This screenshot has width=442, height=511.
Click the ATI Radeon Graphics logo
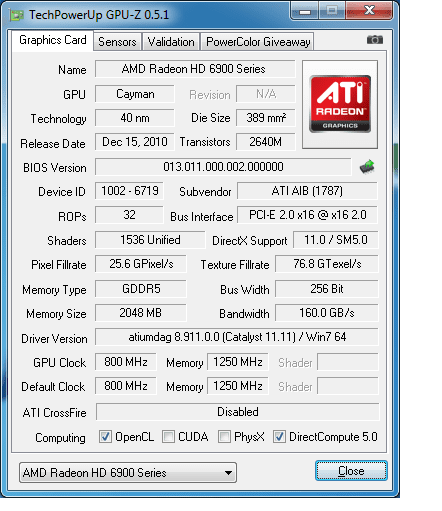click(x=340, y=104)
